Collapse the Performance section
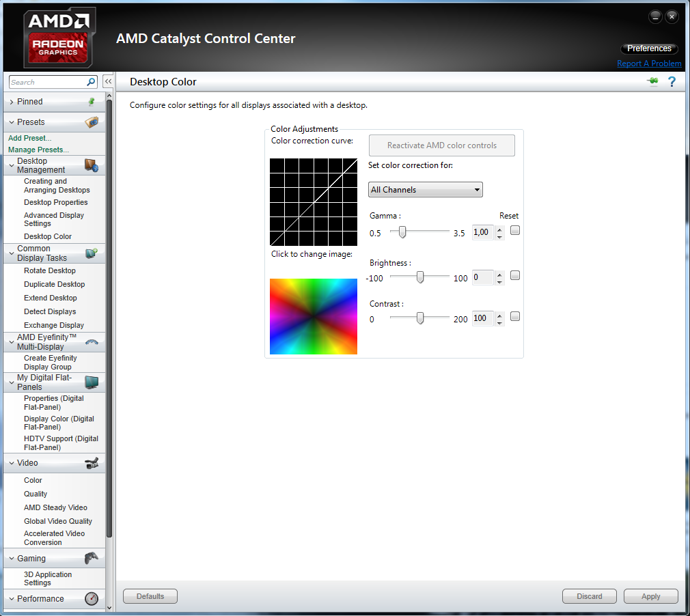The height and width of the screenshot is (616, 690). pos(12,599)
